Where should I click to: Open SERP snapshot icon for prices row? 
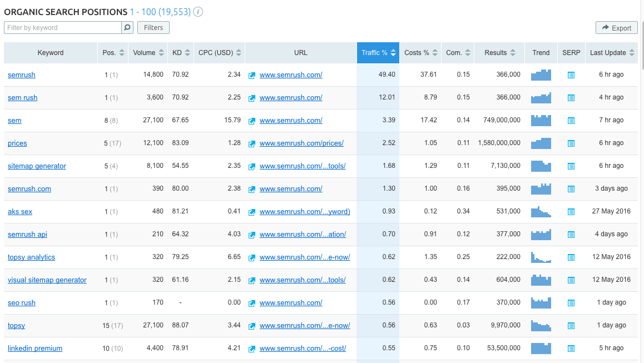(x=571, y=143)
